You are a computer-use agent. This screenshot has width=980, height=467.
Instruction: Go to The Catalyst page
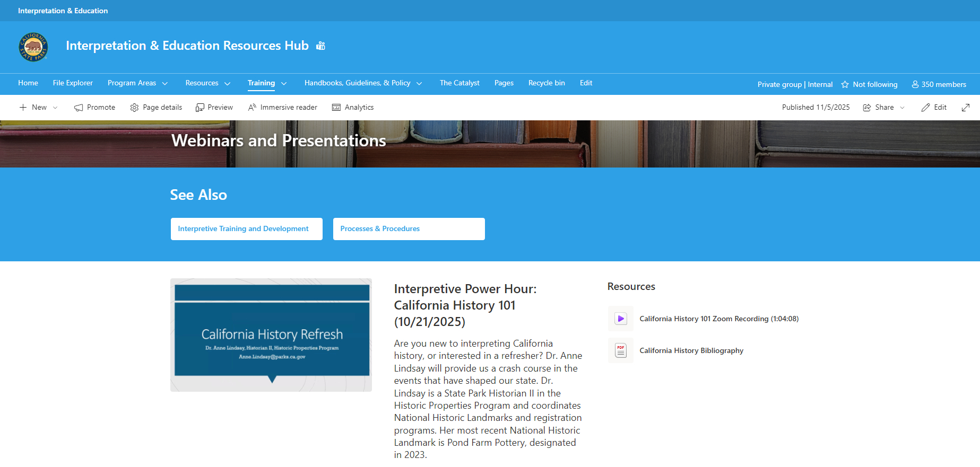[459, 83]
